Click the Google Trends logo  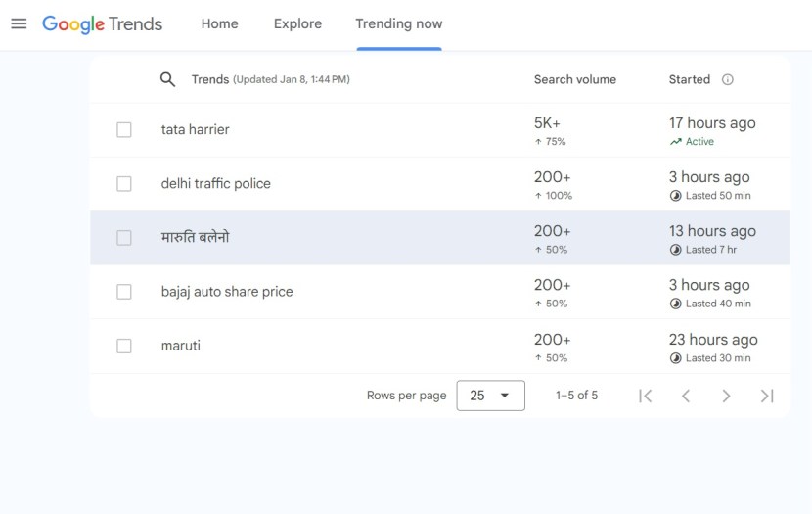[103, 23]
